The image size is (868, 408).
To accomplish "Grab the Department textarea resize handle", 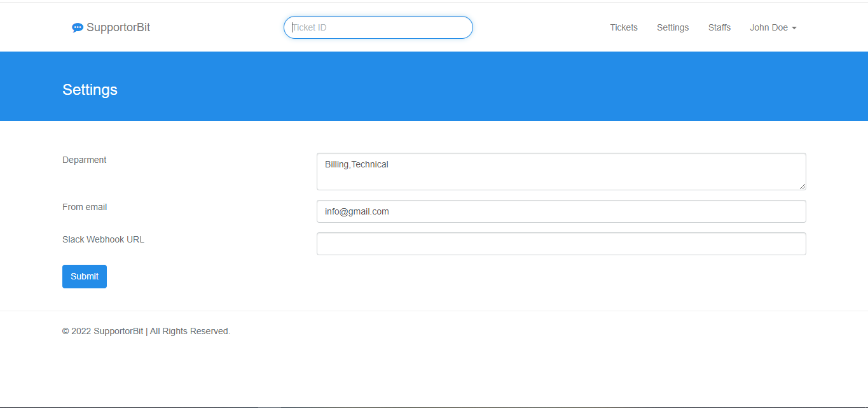I will coord(803,186).
